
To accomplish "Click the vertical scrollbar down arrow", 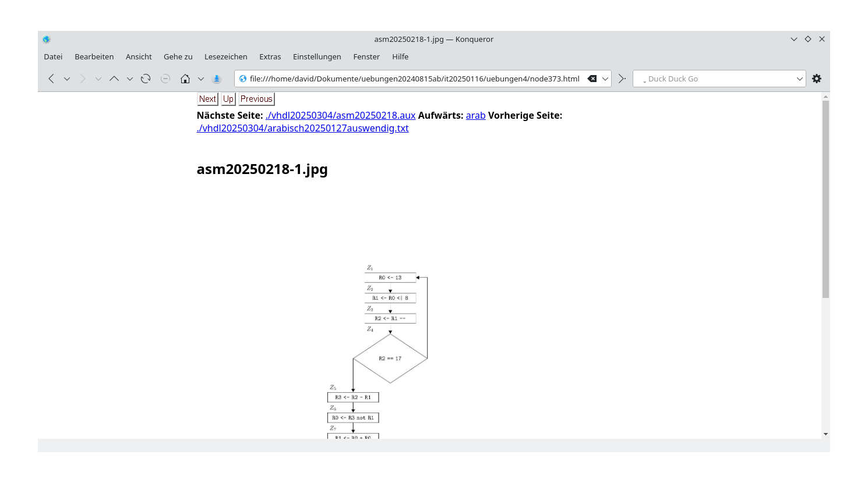I will (x=825, y=434).
